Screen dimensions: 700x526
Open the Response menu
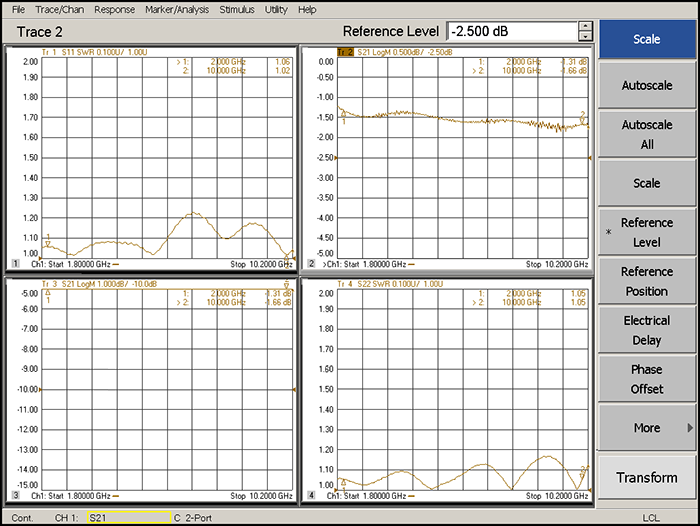click(x=114, y=9)
